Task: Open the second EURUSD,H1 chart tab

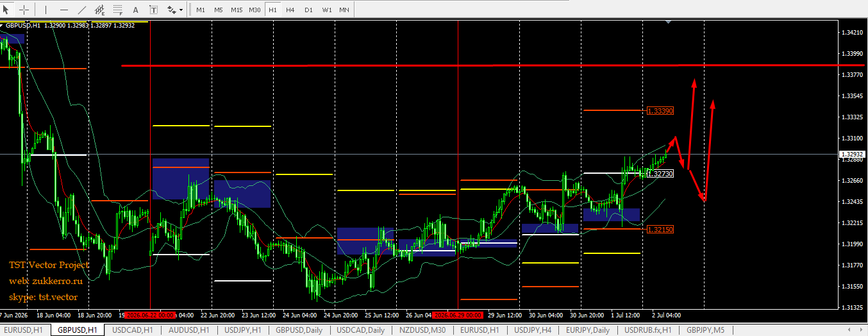Action: point(480,330)
